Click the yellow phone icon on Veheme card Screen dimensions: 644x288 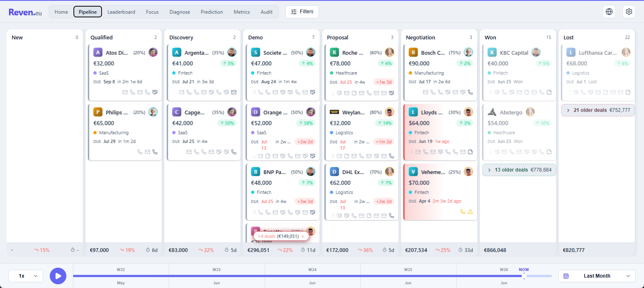[463, 212]
